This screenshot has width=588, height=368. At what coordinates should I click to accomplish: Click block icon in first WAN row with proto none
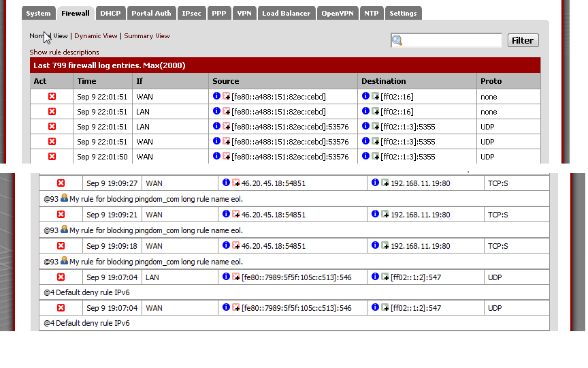[x=52, y=97]
